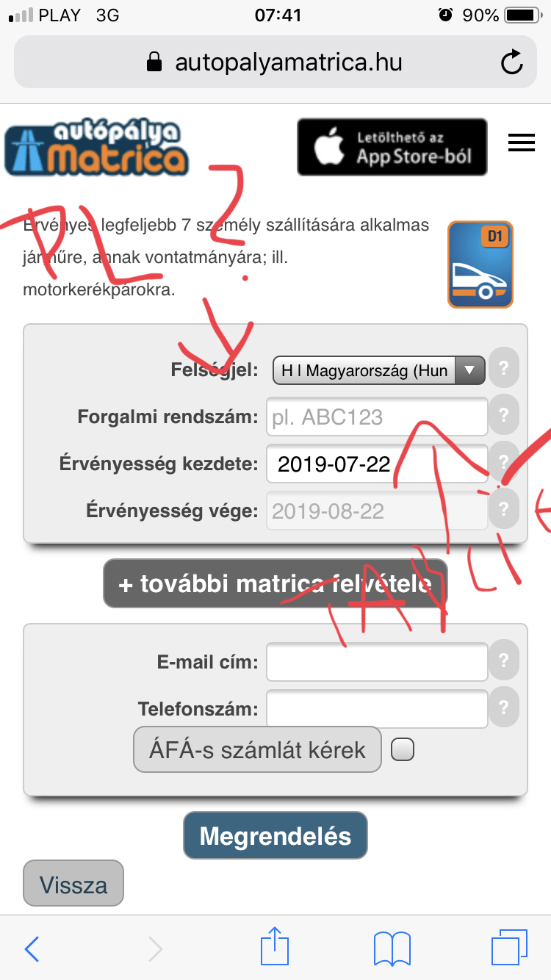Tap the Megrendelés order button
551x980 pixels.
(x=275, y=835)
